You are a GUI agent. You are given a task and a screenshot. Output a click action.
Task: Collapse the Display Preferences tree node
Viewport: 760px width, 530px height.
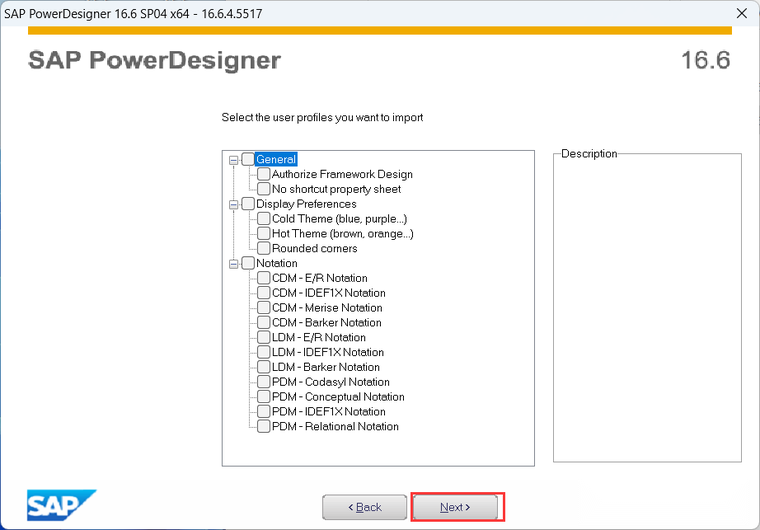coord(234,205)
